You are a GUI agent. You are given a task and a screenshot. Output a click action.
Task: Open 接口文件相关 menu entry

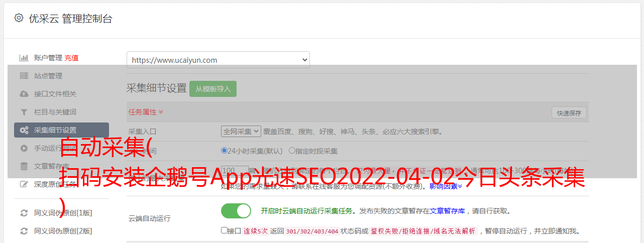[55, 94]
